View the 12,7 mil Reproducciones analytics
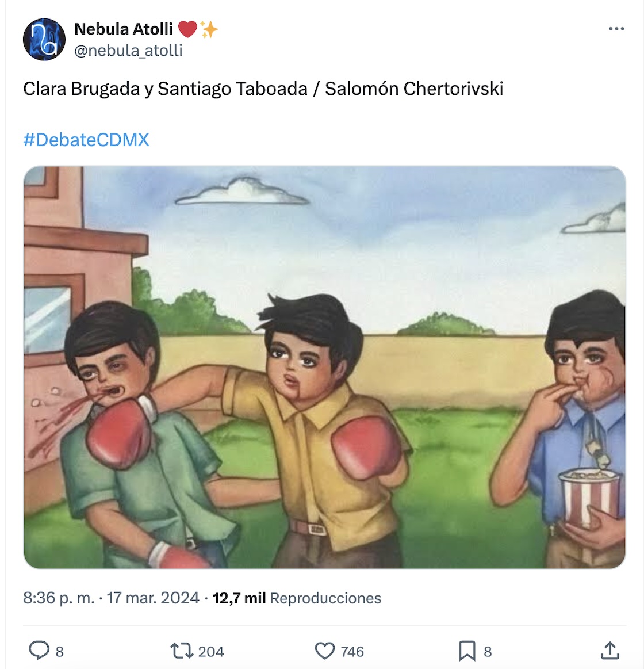Image resolution: width=644 pixels, height=669 pixels. 297,598
